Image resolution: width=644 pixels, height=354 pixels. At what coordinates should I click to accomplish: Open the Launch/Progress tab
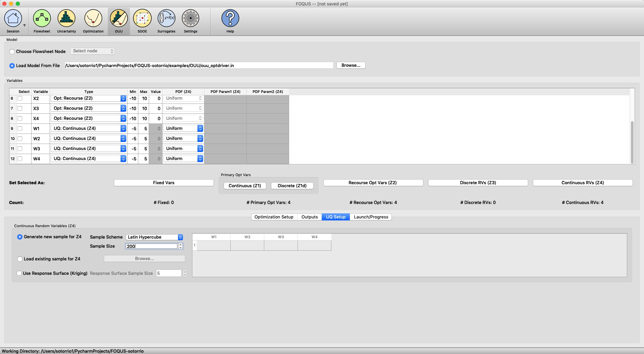click(x=371, y=217)
